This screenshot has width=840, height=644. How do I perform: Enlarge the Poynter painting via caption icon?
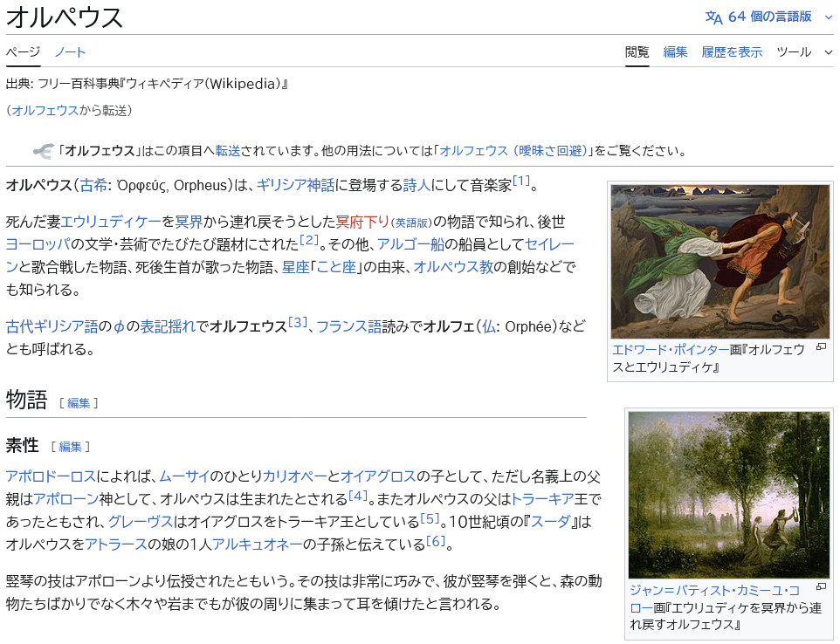tap(821, 347)
